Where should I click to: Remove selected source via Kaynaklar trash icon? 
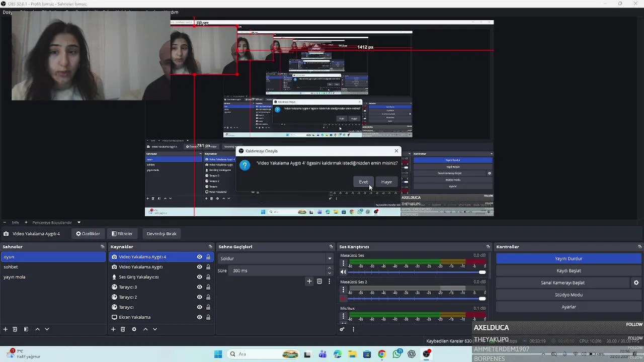(x=123, y=329)
